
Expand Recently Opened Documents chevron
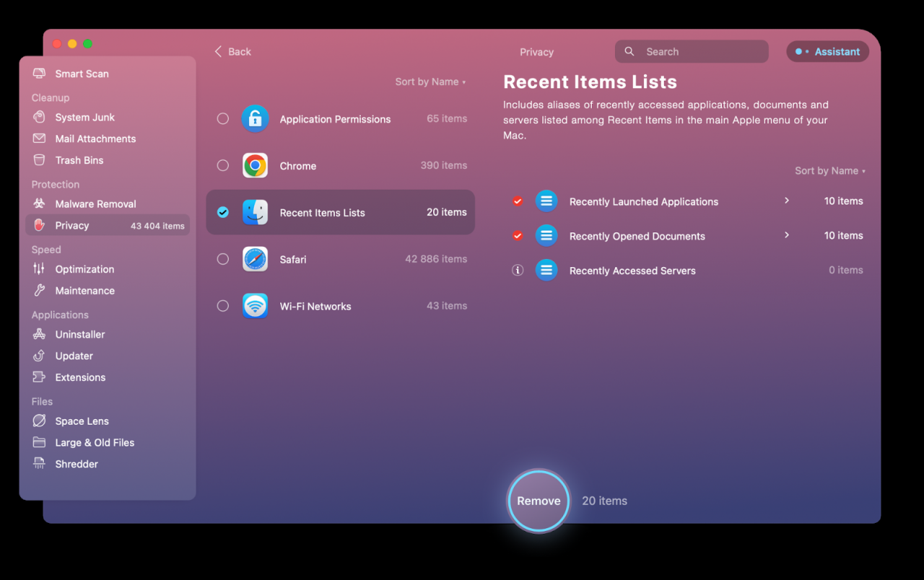787,235
